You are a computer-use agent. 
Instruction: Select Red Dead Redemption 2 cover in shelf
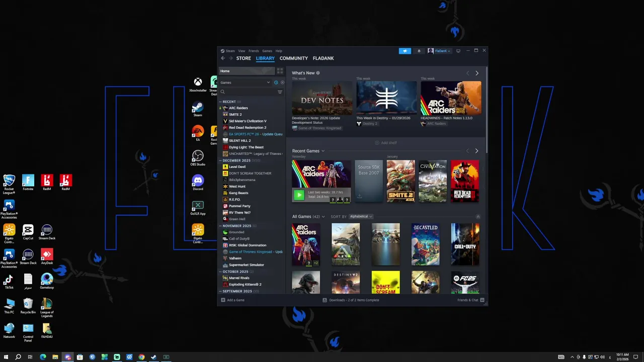point(465,182)
